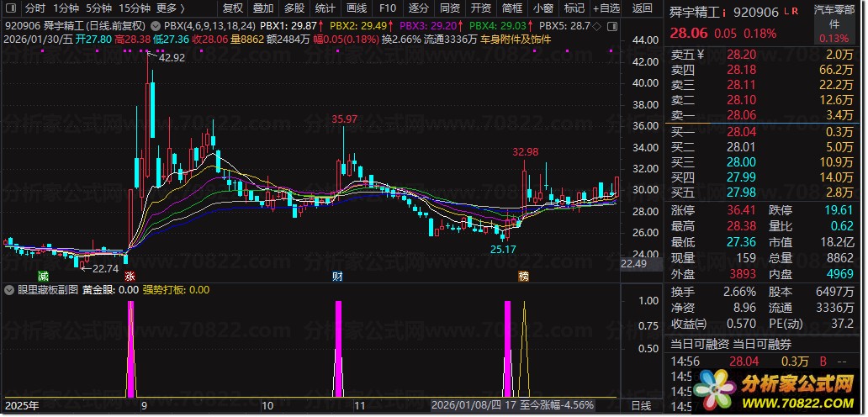Select the 画线 drawing tool
Image resolution: width=868 pixels, height=417 pixels.
[x=356, y=8]
